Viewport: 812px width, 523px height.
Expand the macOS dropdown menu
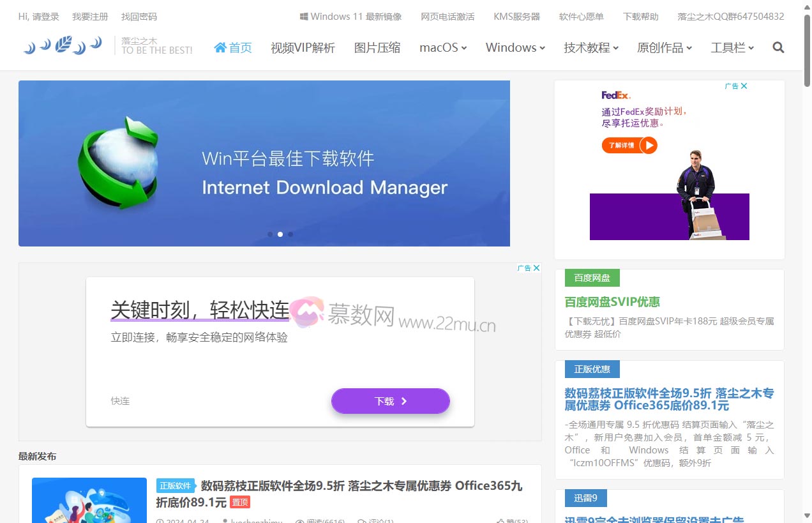pos(443,47)
